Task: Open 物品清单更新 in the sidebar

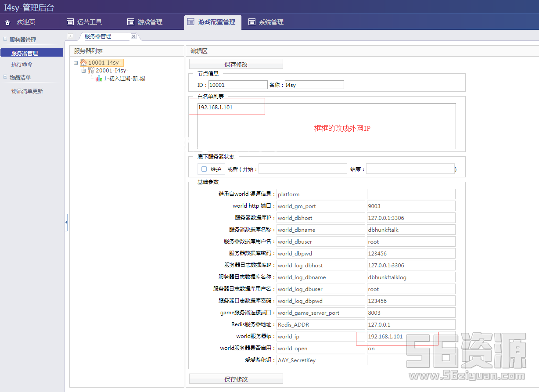Action: 27,91
